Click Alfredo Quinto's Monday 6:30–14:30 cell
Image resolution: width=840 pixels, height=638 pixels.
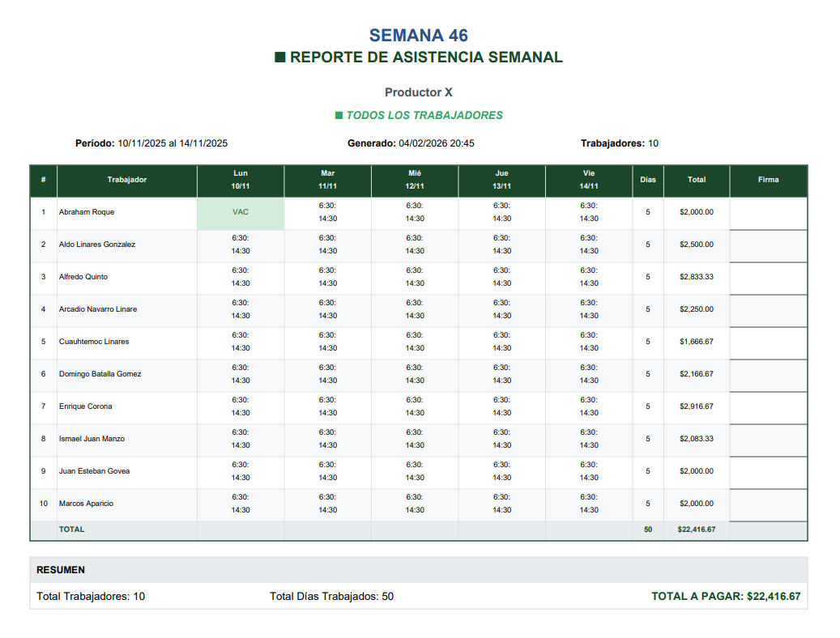coord(241,277)
